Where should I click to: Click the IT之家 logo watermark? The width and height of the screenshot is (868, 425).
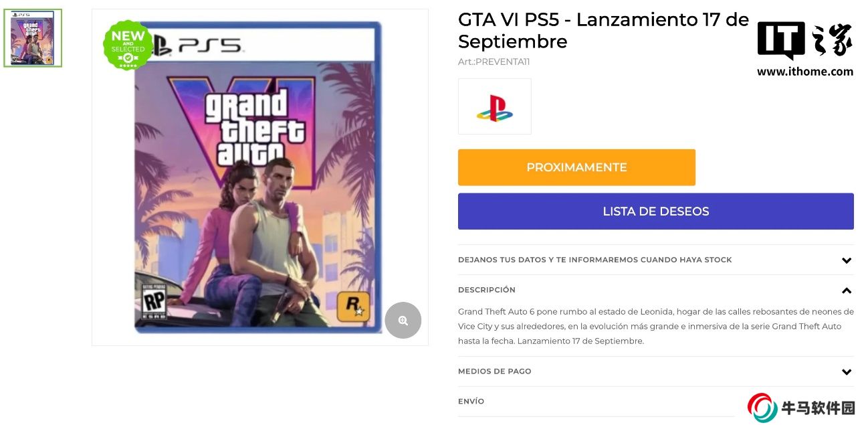804,41
